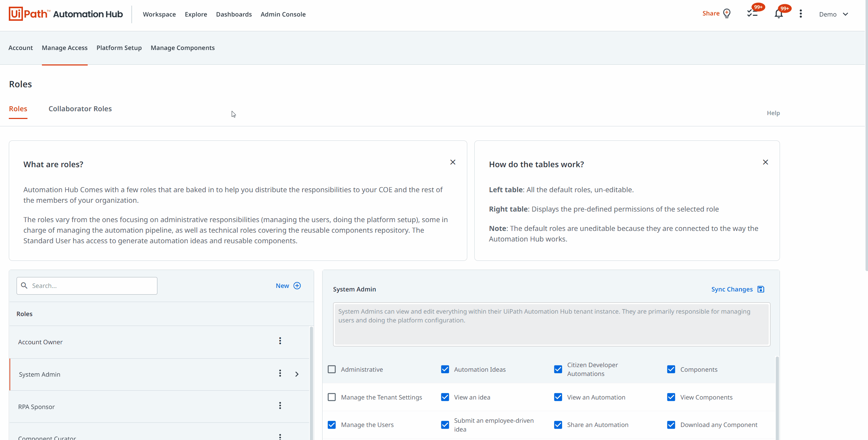Open the Admin Console menu

(283, 14)
